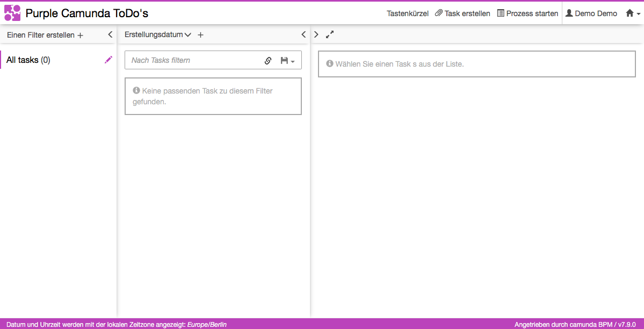The width and height of the screenshot is (644, 329).
Task: Click Task erstellen to create a task
Action: click(462, 13)
